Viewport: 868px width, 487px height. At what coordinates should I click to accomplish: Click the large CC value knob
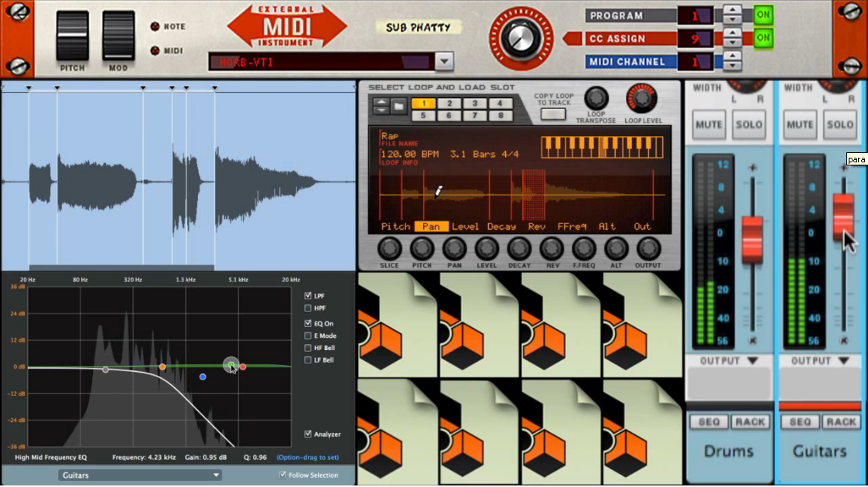pos(521,39)
